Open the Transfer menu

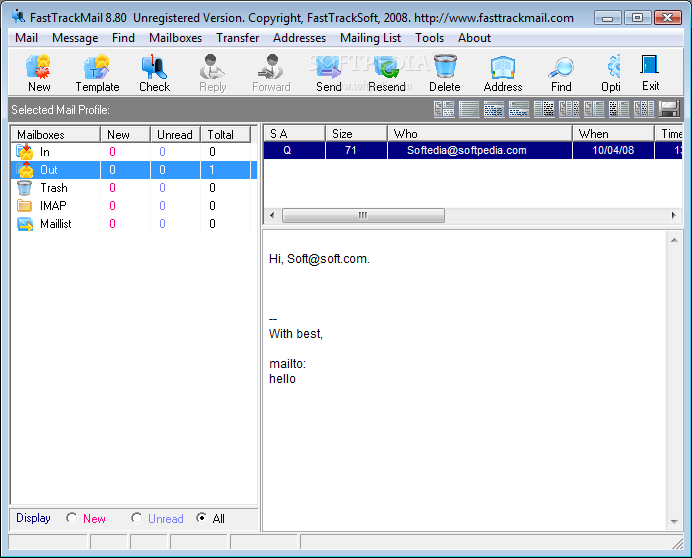tap(237, 38)
